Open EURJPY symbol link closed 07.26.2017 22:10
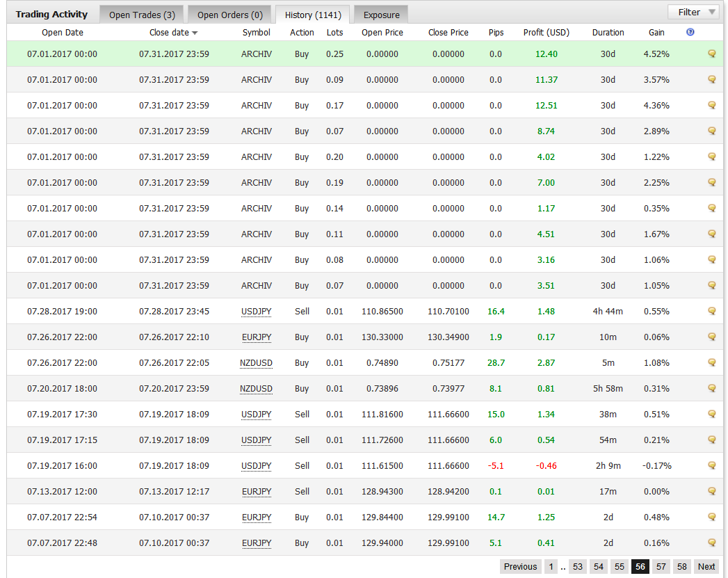728x578 pixels. pos(257,337)
